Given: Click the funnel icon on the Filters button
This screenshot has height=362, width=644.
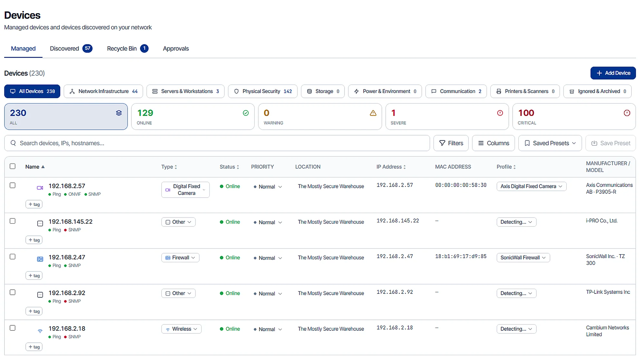Looking at the screenshot, I should click(x=442, y=143).
